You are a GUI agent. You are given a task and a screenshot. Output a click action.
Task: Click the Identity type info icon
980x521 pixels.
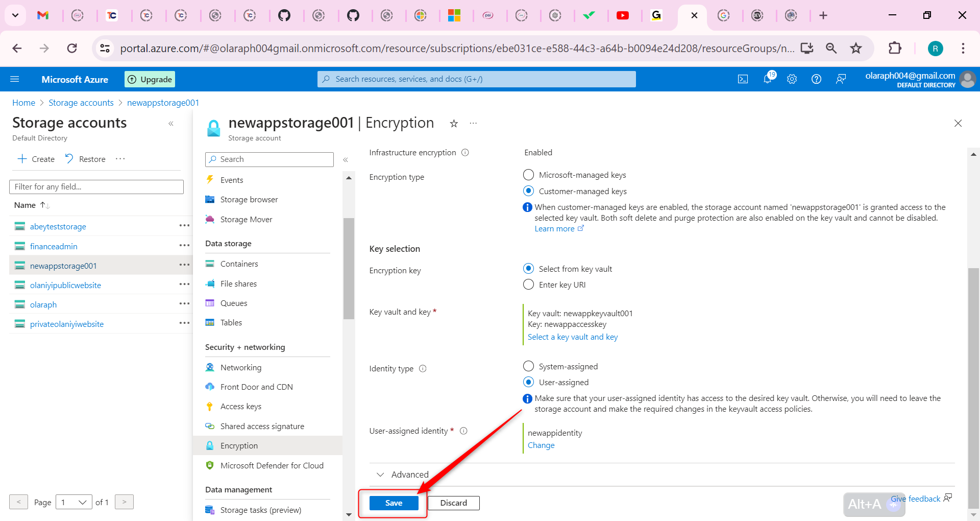423,369
